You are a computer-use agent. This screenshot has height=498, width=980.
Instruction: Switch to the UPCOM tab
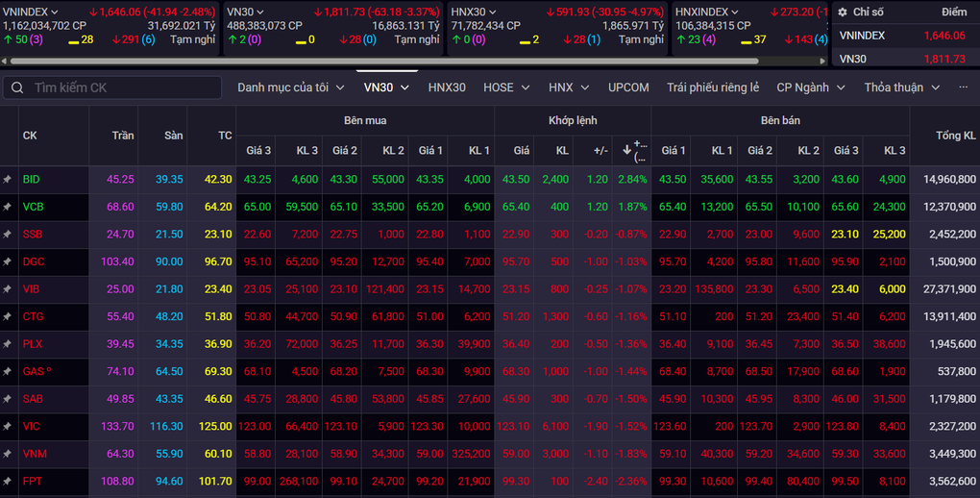[x=628, y=87]
